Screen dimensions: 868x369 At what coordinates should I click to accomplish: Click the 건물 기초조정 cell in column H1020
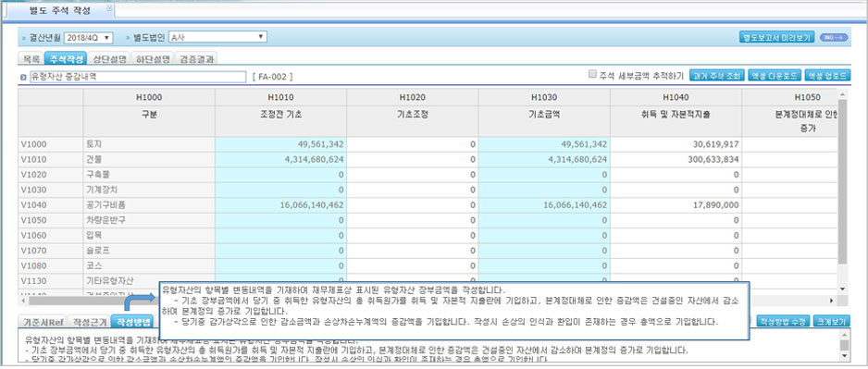tap(413, 160)
